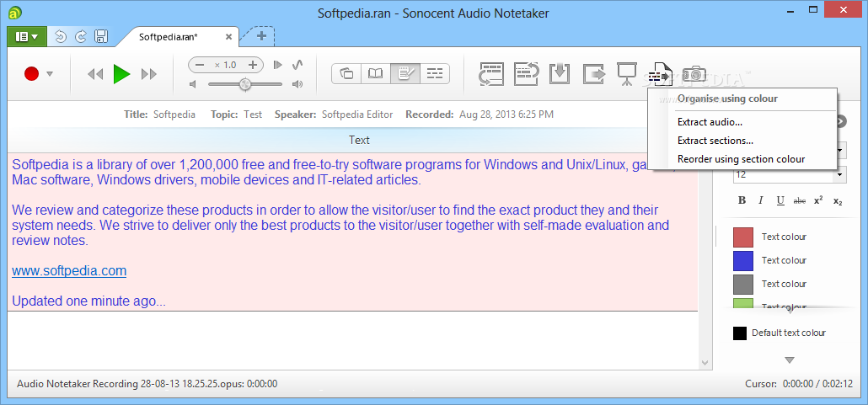868x405 pixels.
Task: Capture screenshot with the camera icon
Action: pos(694,73)
